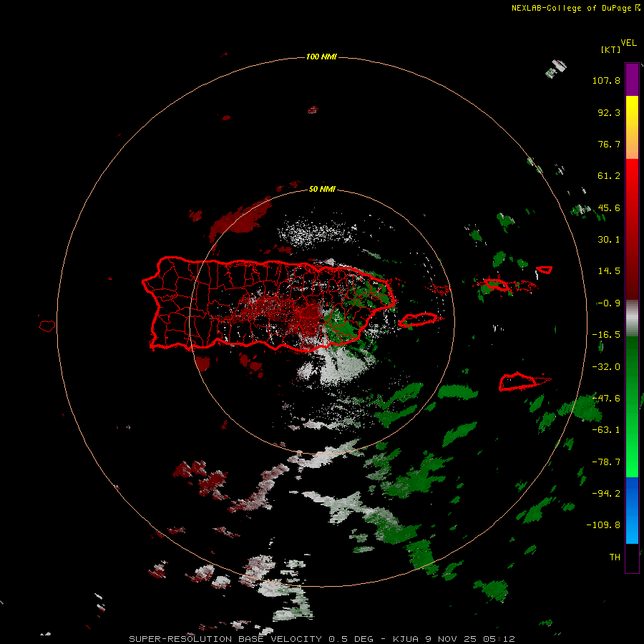
Task: Click the 107.8 legend value
Action: pos(606,80)
